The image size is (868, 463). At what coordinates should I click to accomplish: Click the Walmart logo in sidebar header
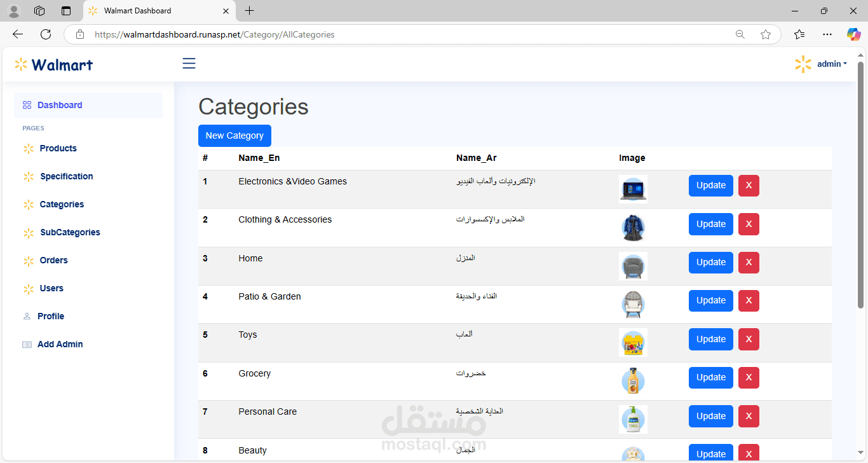54,64
